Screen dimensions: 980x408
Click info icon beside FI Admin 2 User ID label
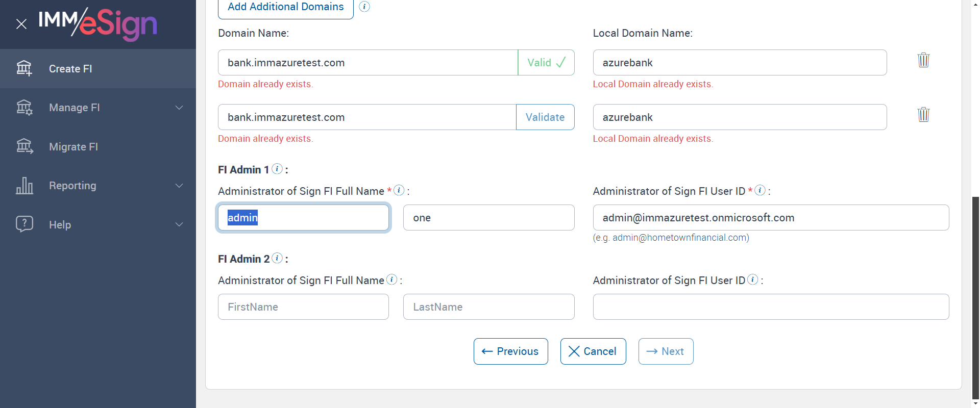pyautogui.click(x=753, y=279)
